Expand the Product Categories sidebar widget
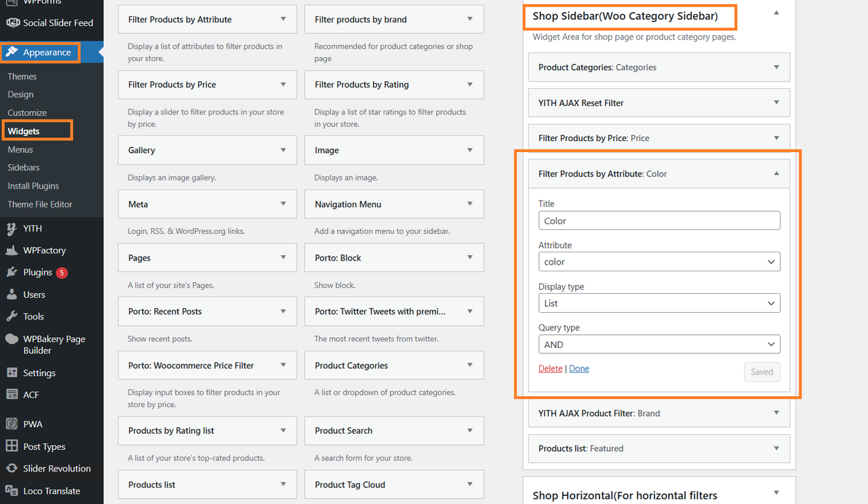 pyautogui.click(x=776, y=67)
